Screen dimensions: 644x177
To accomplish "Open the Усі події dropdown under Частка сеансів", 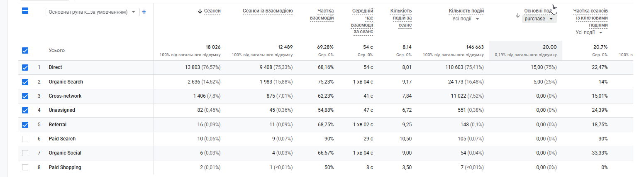I will point(589,32).
